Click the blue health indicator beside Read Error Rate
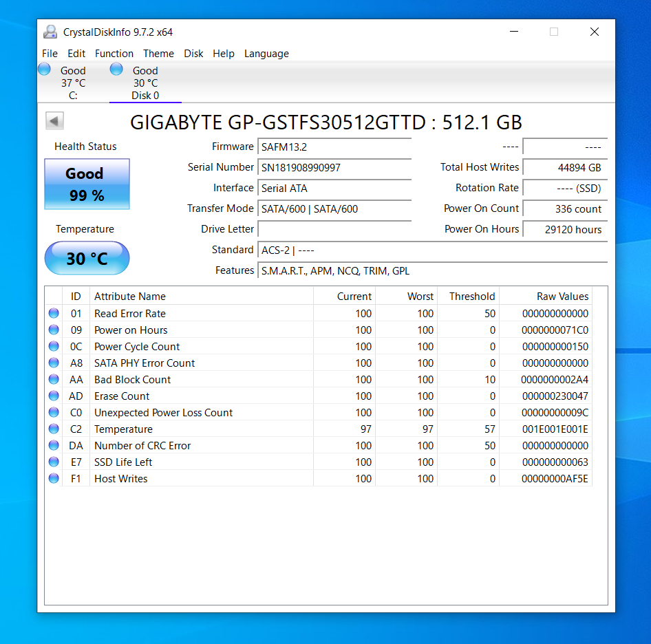 (53, 313)
